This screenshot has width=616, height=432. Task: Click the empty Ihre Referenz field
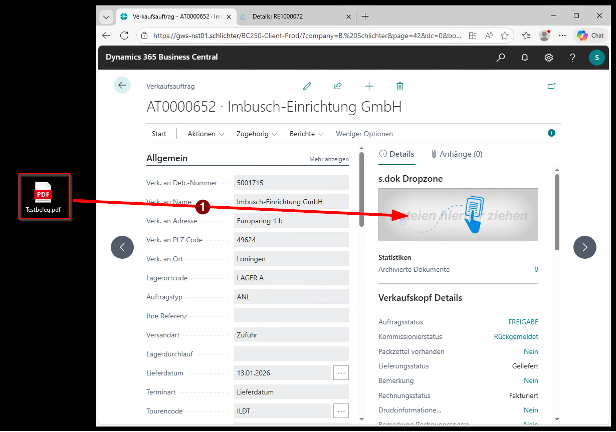tap(291, 316)
